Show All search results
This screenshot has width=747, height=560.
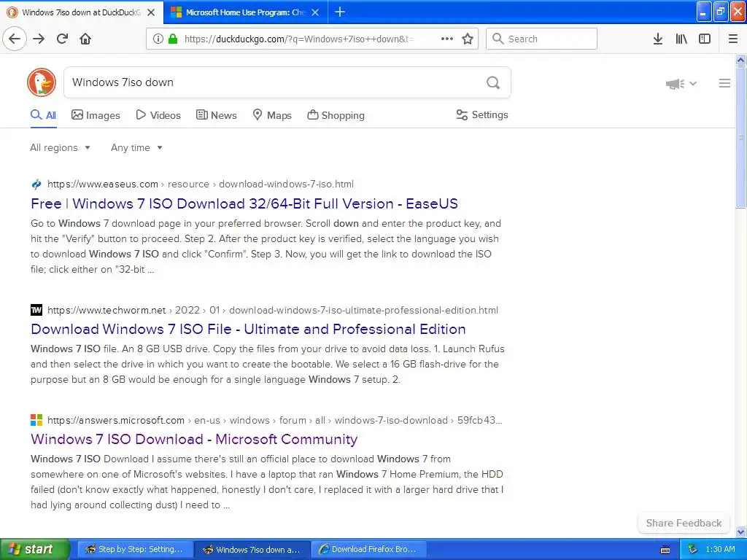coord(43,115)
